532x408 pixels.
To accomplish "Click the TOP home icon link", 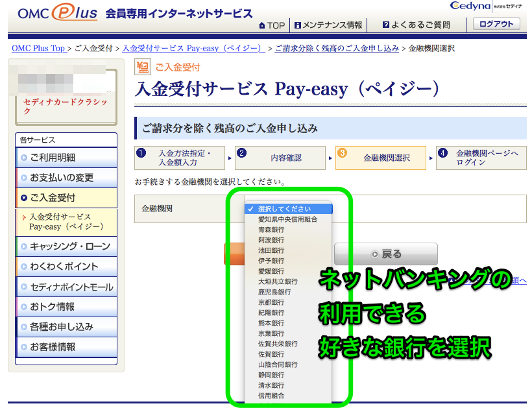I will (x=272, y=25).
